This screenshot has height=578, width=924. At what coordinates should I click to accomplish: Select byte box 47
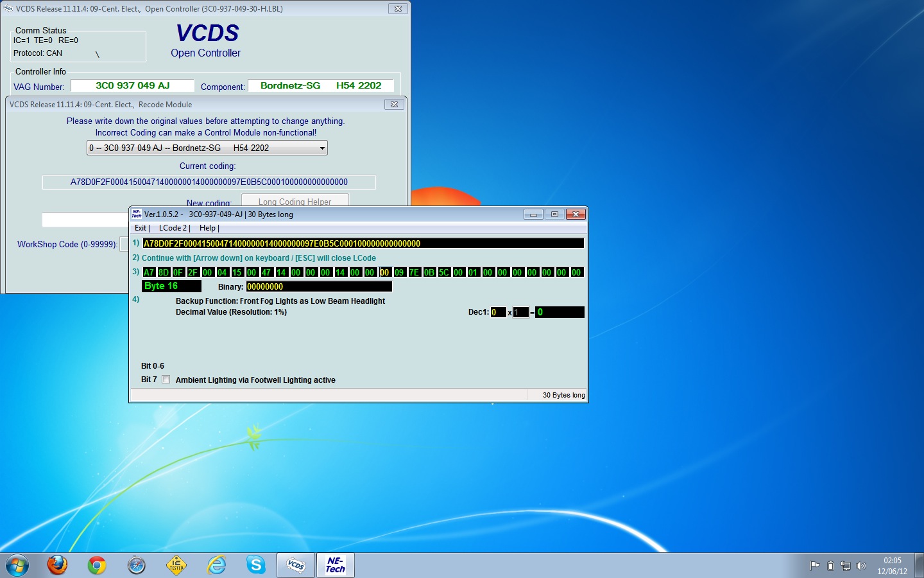click(267, 272)
